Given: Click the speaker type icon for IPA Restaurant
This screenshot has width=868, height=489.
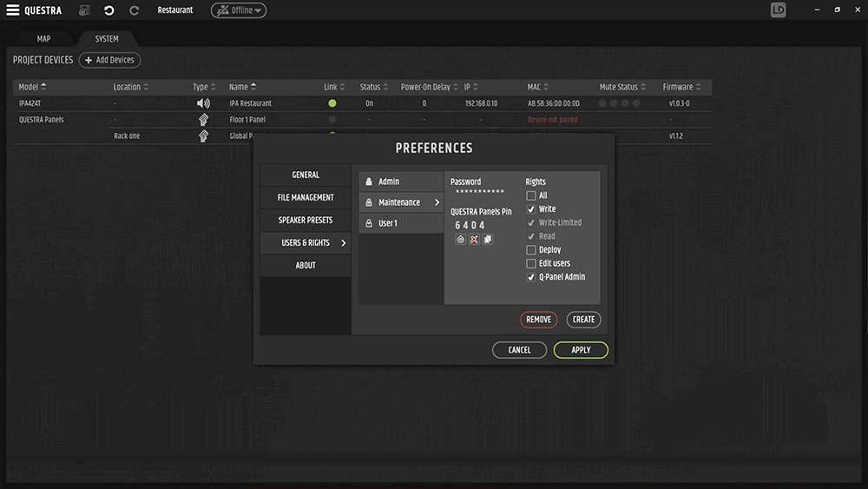Looking at the screenshot, I should 203,103.
